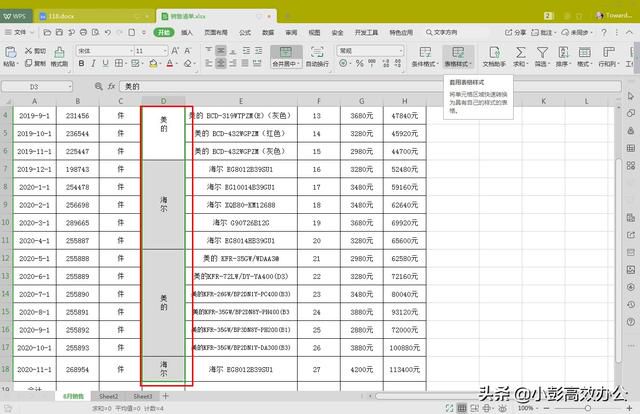Toggle bottom vertical alignment
This screenshot has height=414, width=640.
pyautogui.click(x=233, y=51)
